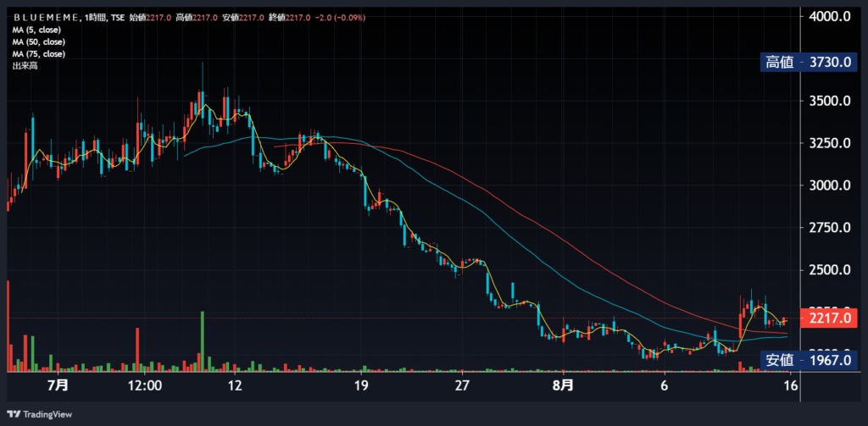Viewport: 868px width, 426px height.
Task: Click the 6 date label on time axis
Action: (x=665, y=385)
